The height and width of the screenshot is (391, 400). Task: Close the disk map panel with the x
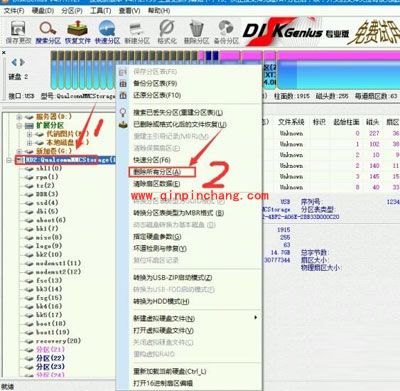4,53
